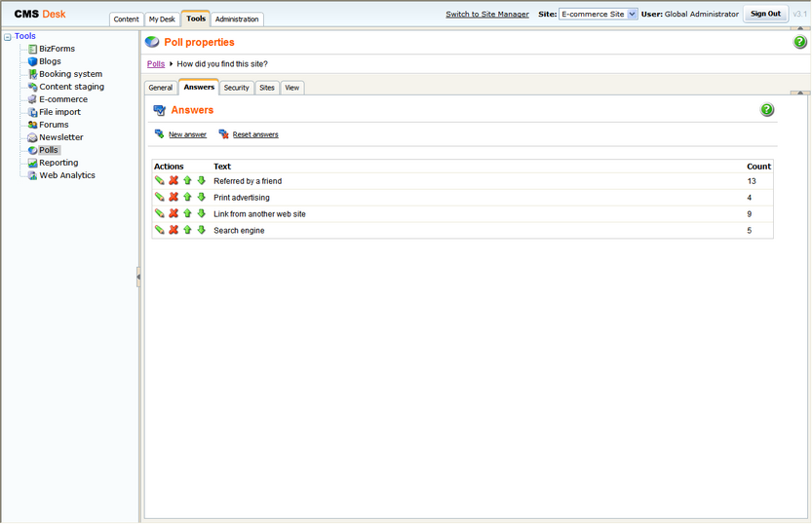Open the Administration top tab
Image resolution: width=812 pixels, height=524 pixels.
point(237,19)
